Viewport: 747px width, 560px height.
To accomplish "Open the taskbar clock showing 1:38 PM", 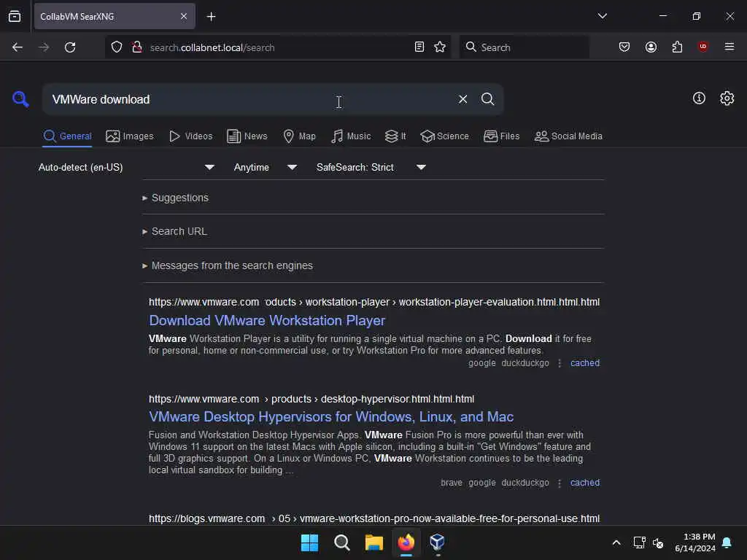I will 695,542.
